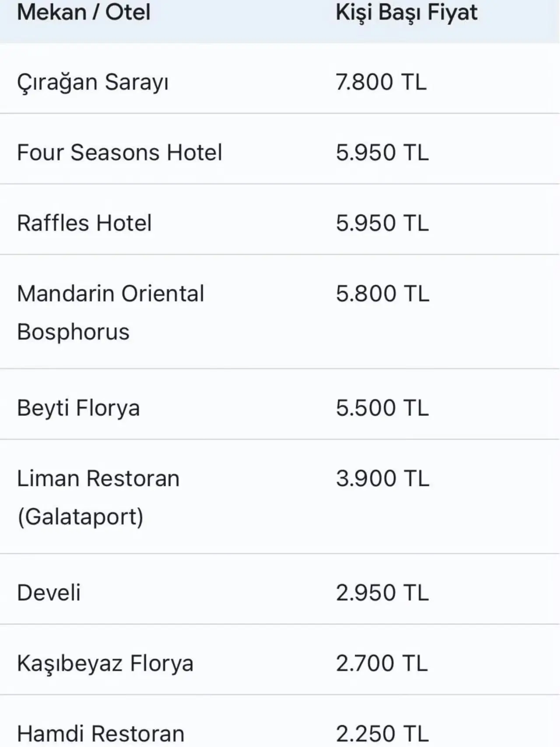Viewport: 560px width, 747px height.
Task: Click the "Mekan / Otel" column header
Action: (84, 12)
